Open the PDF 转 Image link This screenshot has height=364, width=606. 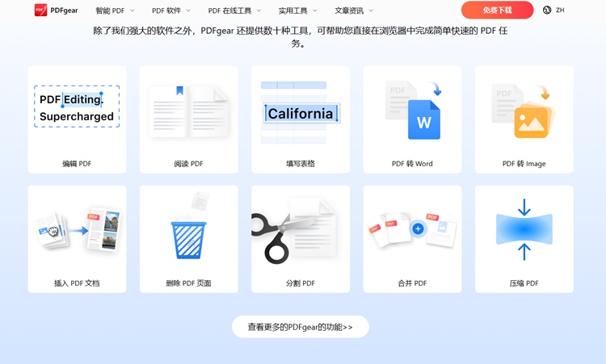tap(524, 164)
